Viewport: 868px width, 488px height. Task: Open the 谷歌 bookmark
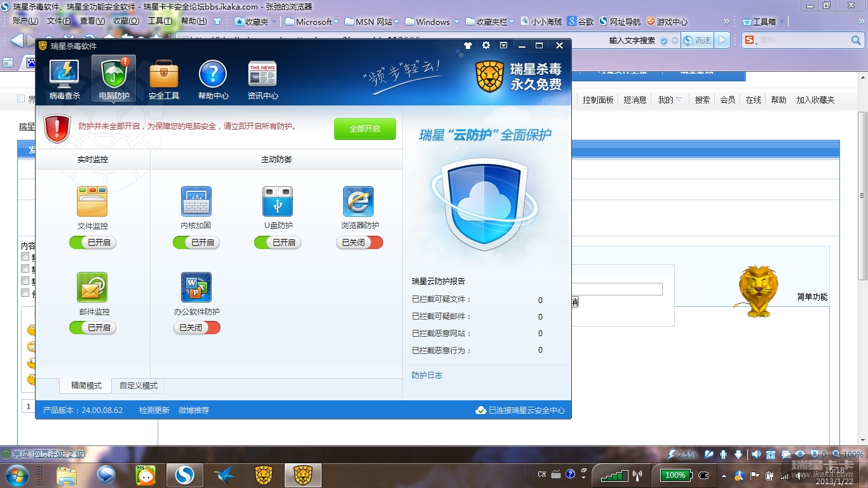pos(581,22)
